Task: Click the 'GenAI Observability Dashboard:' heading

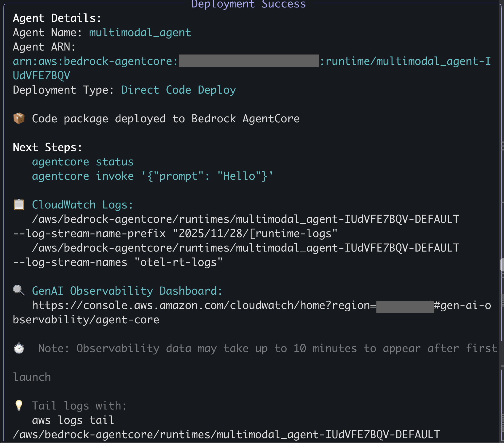Action: [x=127, y=291]
